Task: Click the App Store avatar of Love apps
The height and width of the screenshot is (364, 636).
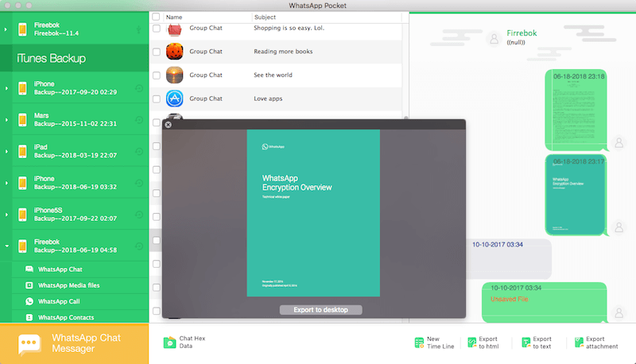Action: point(174,99)
